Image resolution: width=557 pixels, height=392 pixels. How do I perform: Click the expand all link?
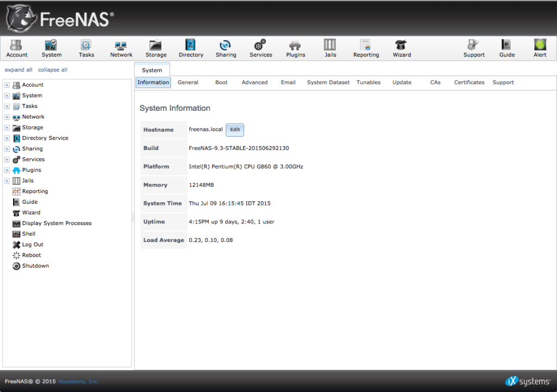click(x=18, y=70)
